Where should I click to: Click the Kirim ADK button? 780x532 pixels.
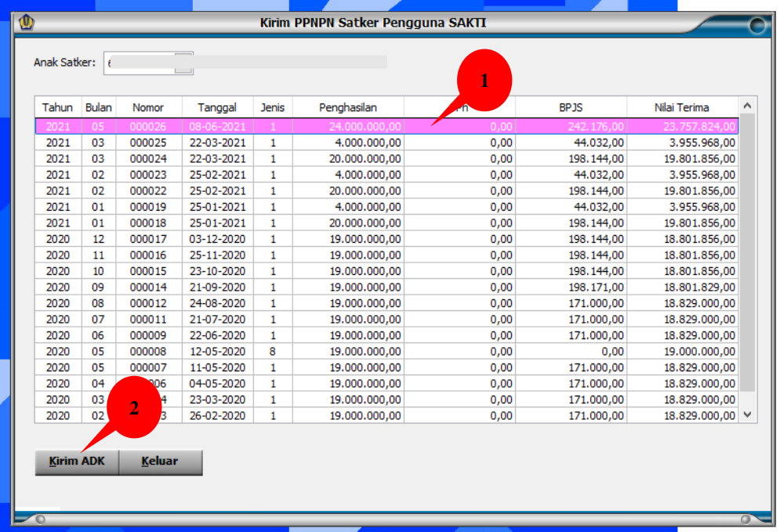click(76, 461)
